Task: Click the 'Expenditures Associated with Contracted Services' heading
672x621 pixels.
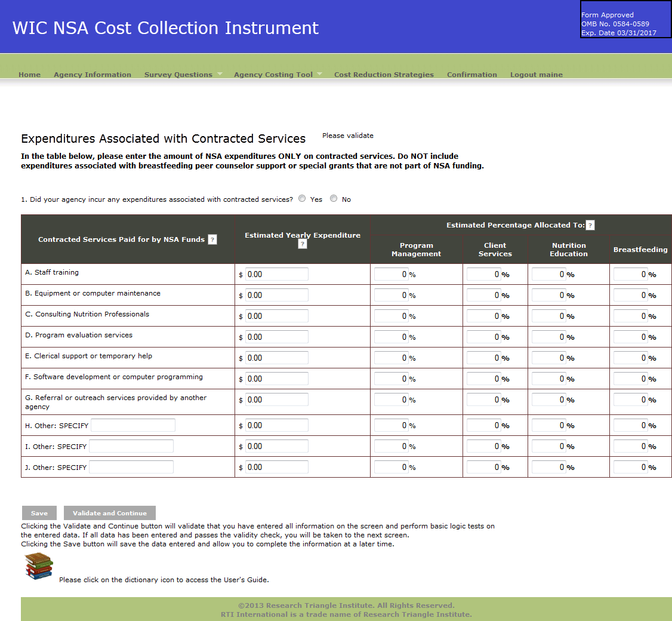Action: tap(164, 139)
